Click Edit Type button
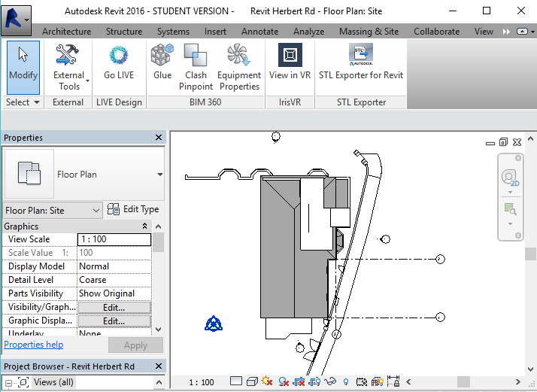 (x=134, y=210)
